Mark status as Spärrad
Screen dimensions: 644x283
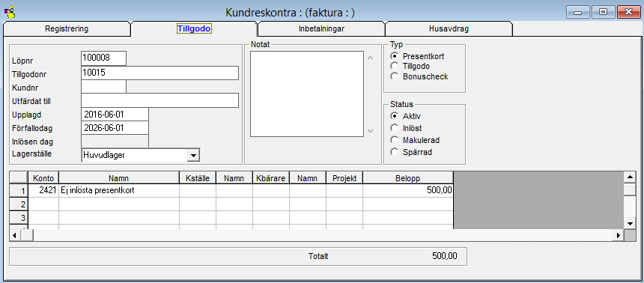click(395, 152)
